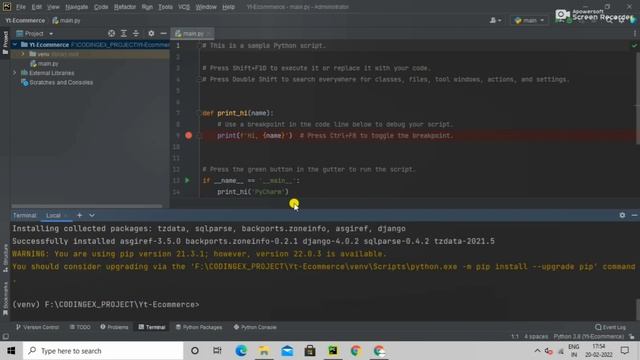
Task: Open the Problems tool window
Action: coord(114,327)
